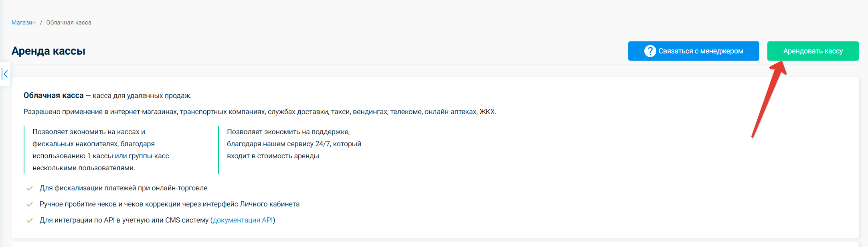Click the red arrow annotation
Viewport: 868px width, 247px height.
coord(769,99)
